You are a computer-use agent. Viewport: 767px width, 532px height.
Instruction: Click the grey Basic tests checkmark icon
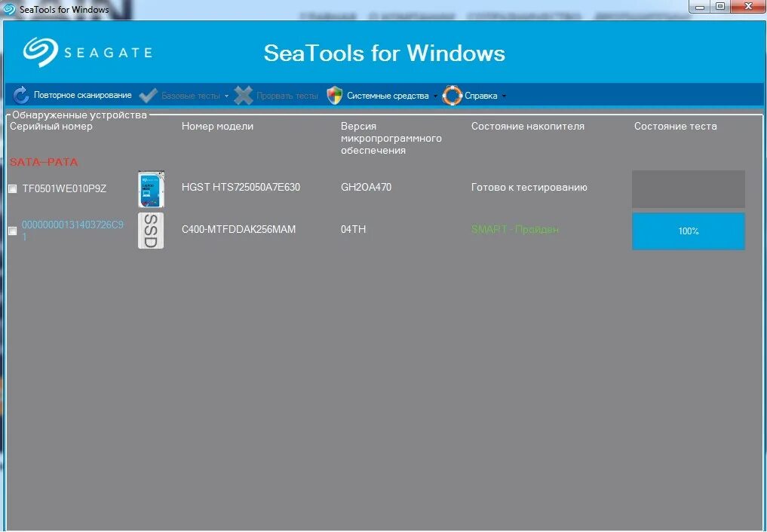point(148,95)
